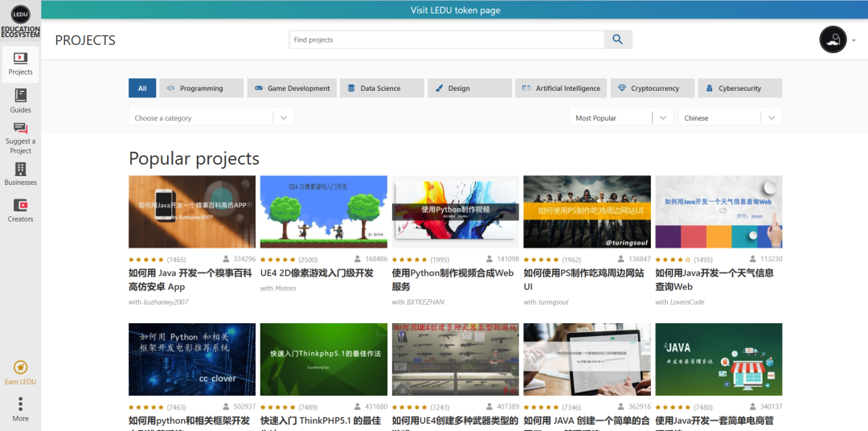Select the Programming category tab
Viewport: 868px width, 431px height.
coord(202,88)
